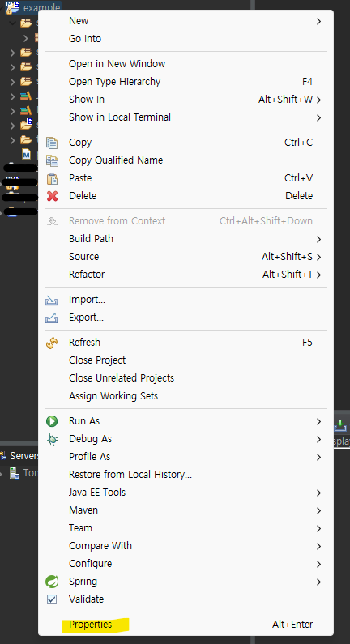Click the Tomcat server icon
The image size is (350, 644).
[x=15, y=473]
